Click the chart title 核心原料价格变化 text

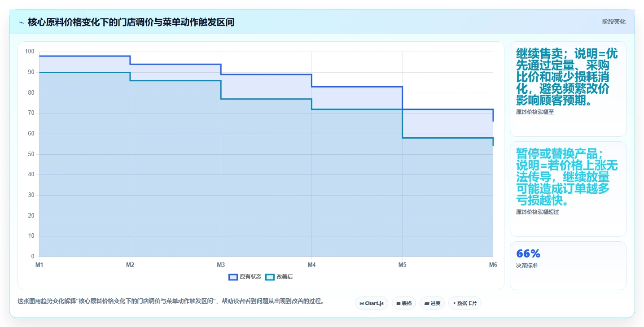(131, 22)
